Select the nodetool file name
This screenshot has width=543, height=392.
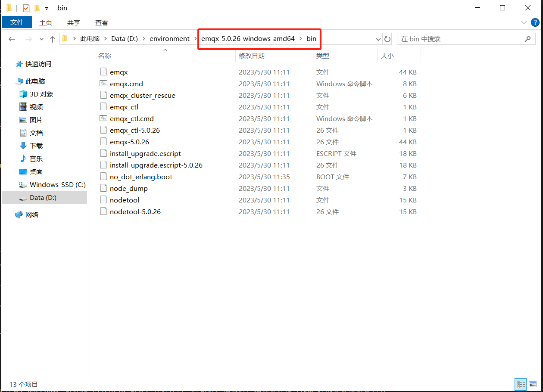pyautogui.click(x=125, y=200)
